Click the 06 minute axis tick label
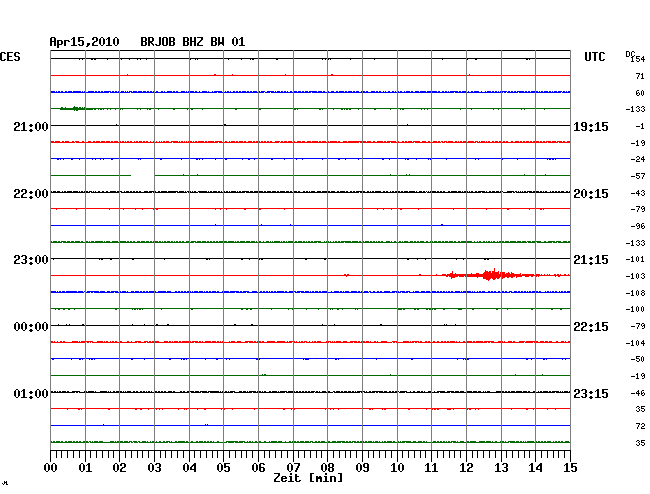Image resolution: width=650 pixels, height=494 pixels. pos(258,468)
